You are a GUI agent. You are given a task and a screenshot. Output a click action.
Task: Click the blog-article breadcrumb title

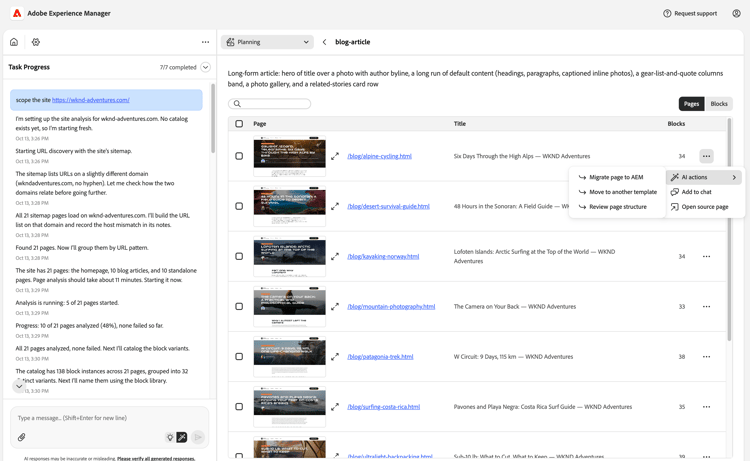tap(353, 42)
